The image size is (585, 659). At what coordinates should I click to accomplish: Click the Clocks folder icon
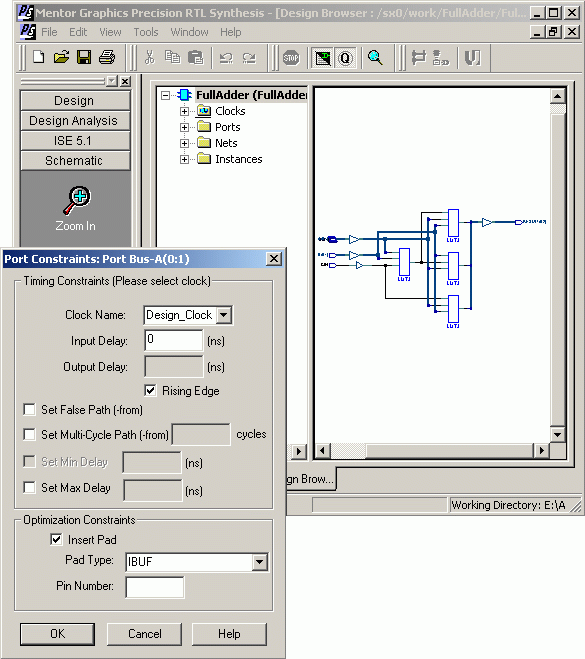click(204, 111)
